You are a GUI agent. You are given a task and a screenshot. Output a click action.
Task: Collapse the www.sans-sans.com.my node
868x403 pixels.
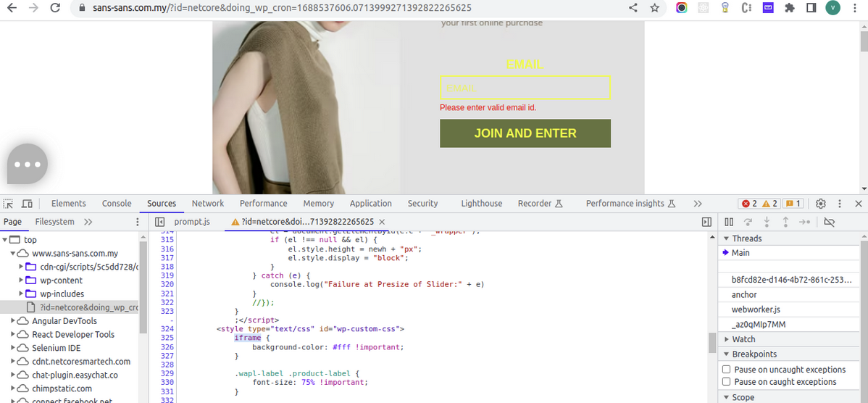click(x=13, y=254)
